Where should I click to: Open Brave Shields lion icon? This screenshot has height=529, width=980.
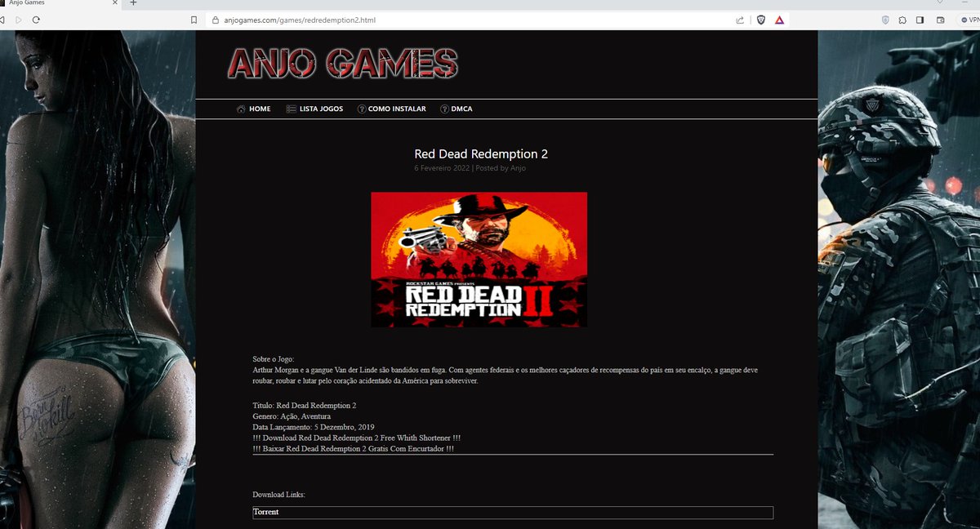pyautogui.click(x=761, y=20)
